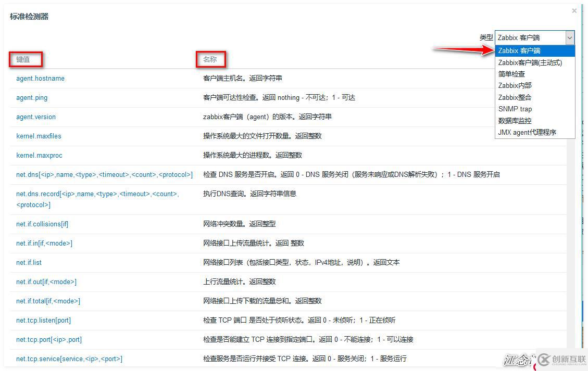Pick net.tcp.listen[port] key

[44, 321]
